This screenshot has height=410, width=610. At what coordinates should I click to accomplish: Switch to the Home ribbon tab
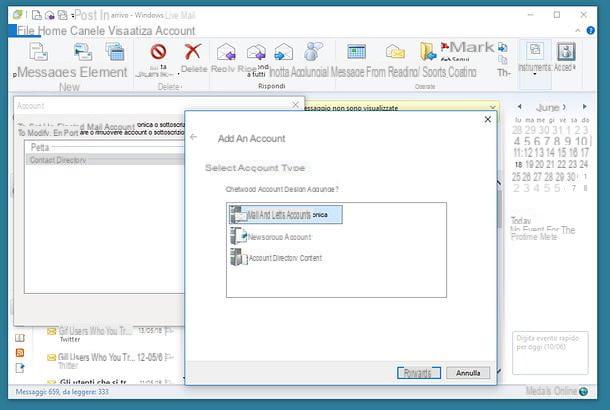click(x=52, y=31)
